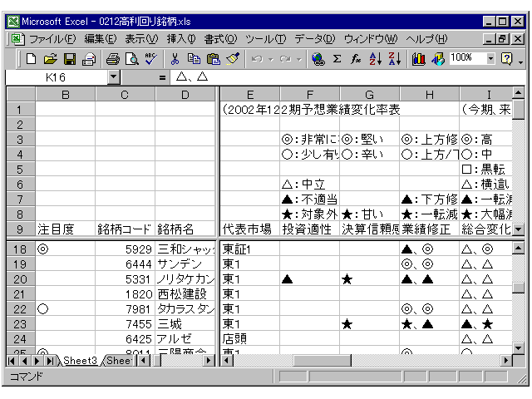The width and height of the screenshot is (532, 399).
Task: Sort ascending with the A-Z icon
Action: click(x=375, y=59)
